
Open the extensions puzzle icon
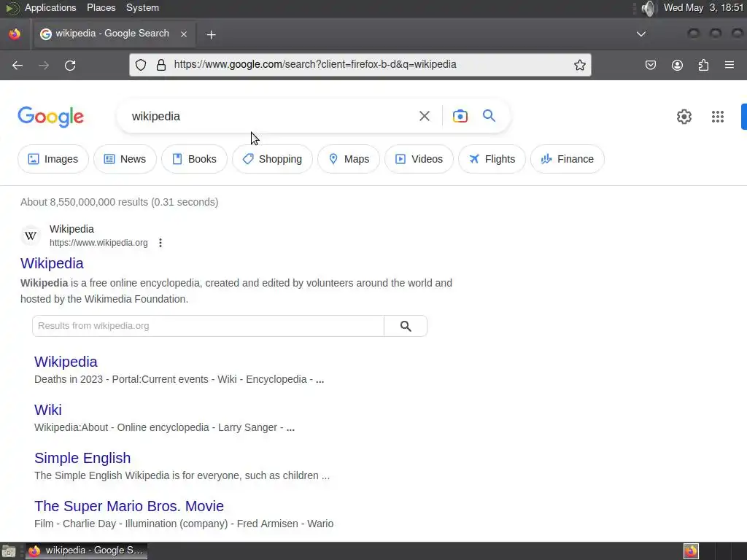[x=703, y=65]
